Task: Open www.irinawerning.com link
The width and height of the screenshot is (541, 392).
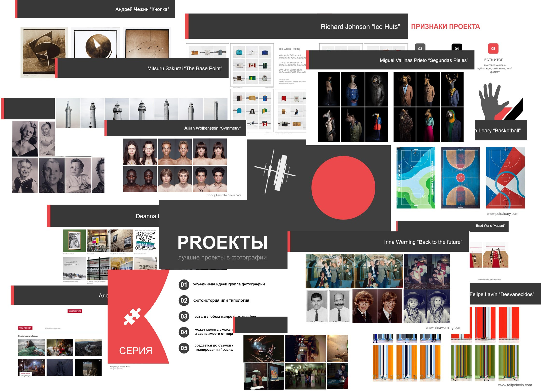Action: click(443, 328)
